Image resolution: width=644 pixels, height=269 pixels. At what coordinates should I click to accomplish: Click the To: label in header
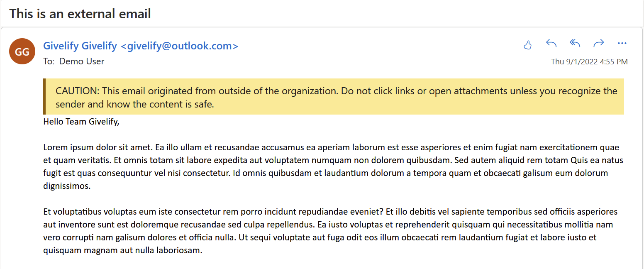(49, 61)
